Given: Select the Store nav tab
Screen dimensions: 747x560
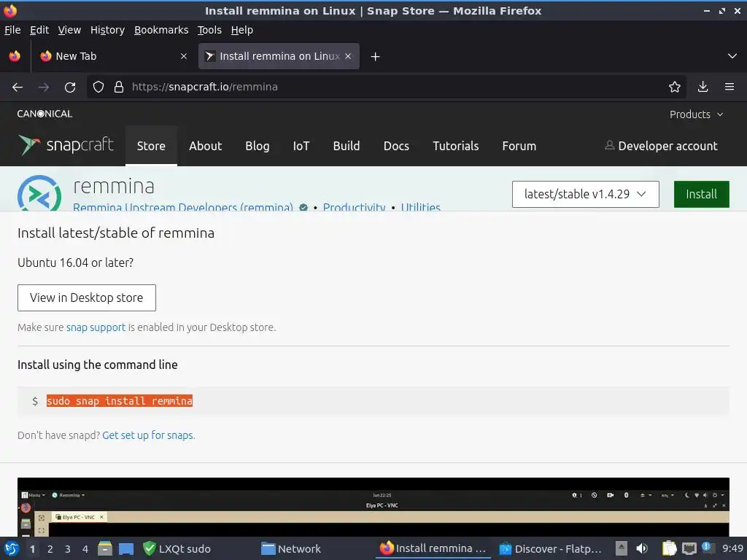Looking at the screenshot, I should 151,146.
